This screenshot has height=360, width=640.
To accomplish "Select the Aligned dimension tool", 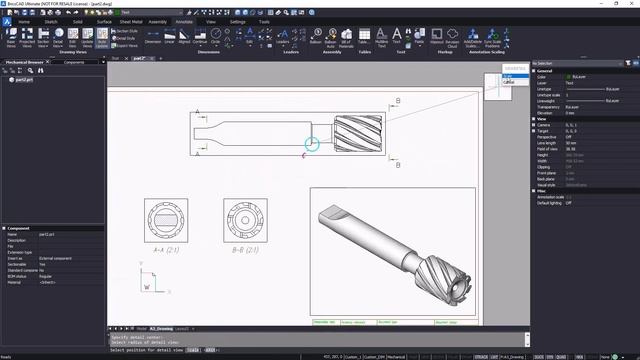I will pyautogui.click(x=184, y=36).
